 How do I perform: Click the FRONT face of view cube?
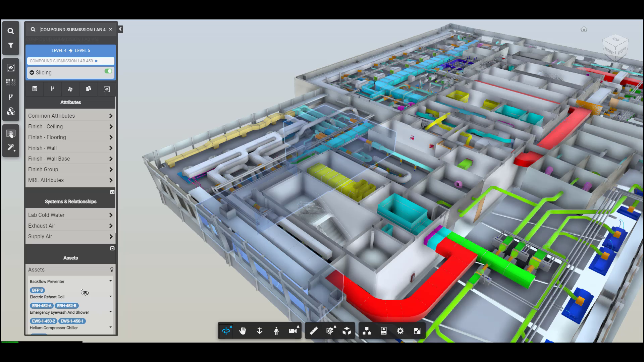pyautogui.click(x=609, y=51)
